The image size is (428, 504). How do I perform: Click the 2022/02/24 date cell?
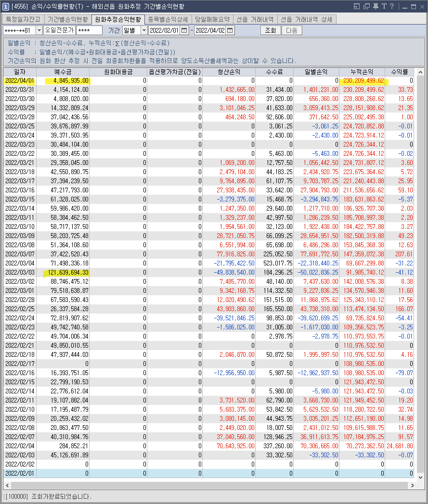pyautogui.click(x=20, y=318)
